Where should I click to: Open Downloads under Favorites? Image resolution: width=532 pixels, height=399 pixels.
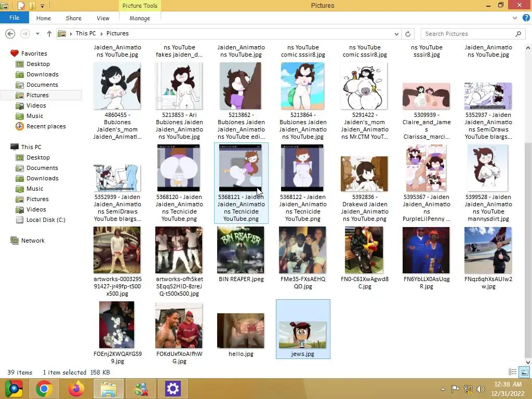[43, 74]
